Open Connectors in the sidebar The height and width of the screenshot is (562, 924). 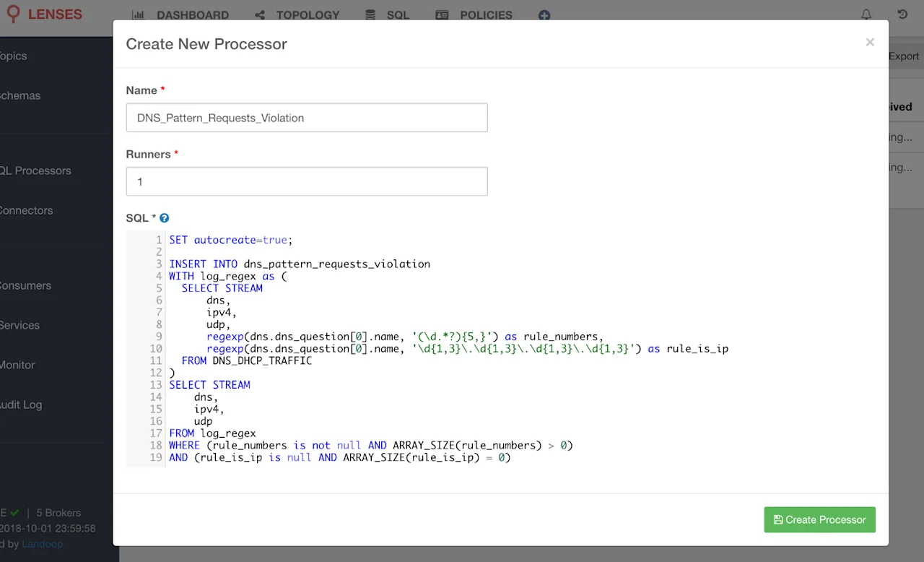pos(27,210)
